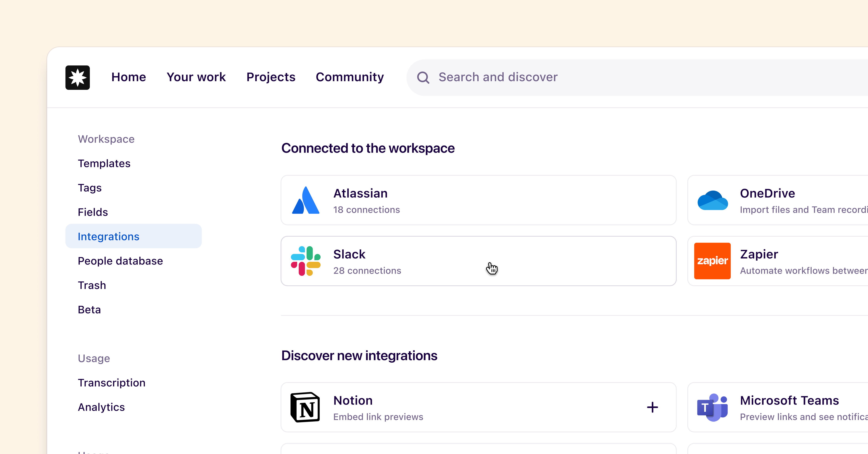The height and width of the screenshot is (454, 868).
Task: Select Integrations in the sidebar
Action: point(108,236)
